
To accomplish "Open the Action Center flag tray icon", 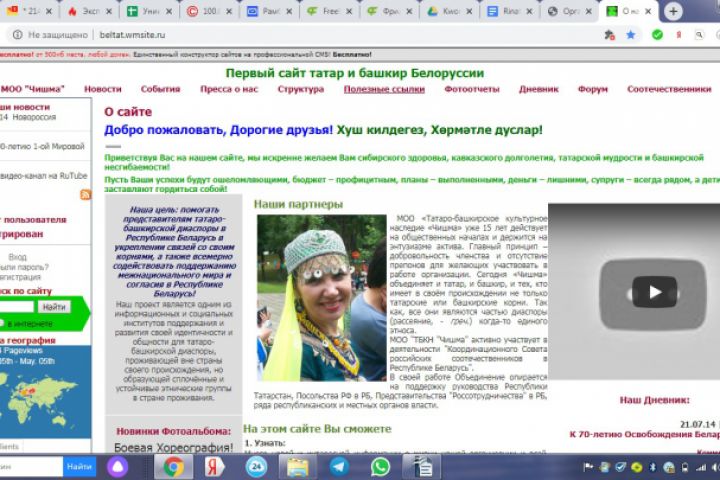I will coord(588,468).
